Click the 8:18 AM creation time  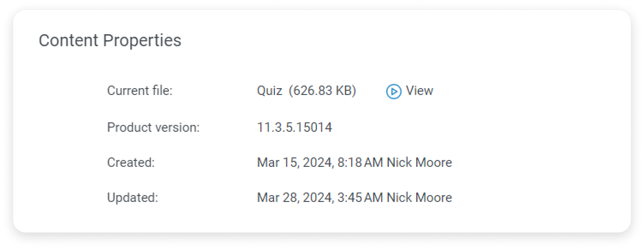click(360, 163)
